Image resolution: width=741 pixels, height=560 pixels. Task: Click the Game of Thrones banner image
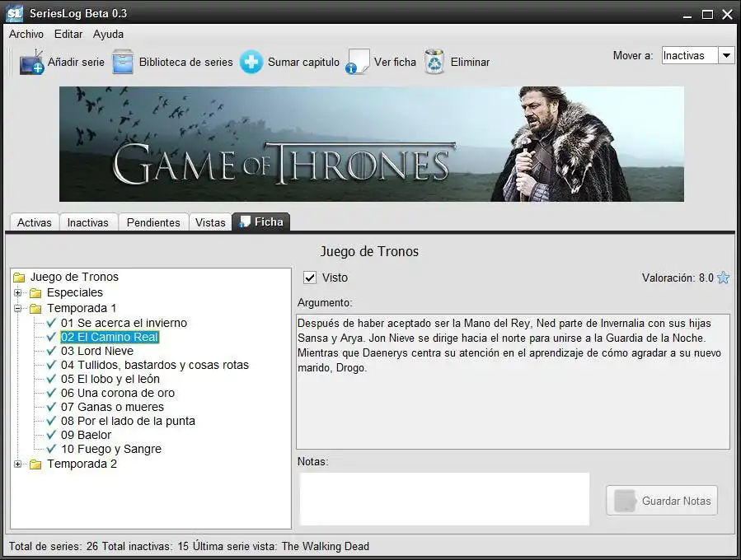(372, 144)
